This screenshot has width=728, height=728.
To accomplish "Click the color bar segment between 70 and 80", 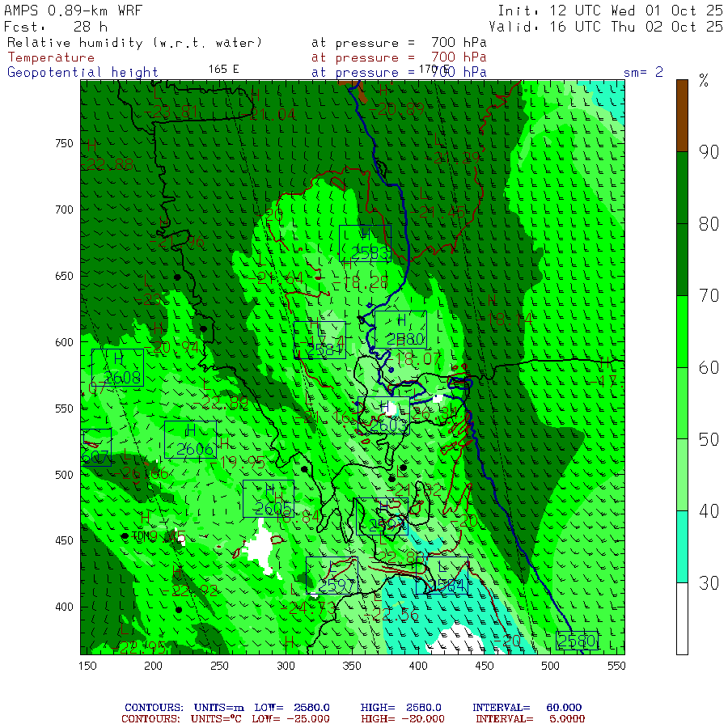I will click(682, 260).
